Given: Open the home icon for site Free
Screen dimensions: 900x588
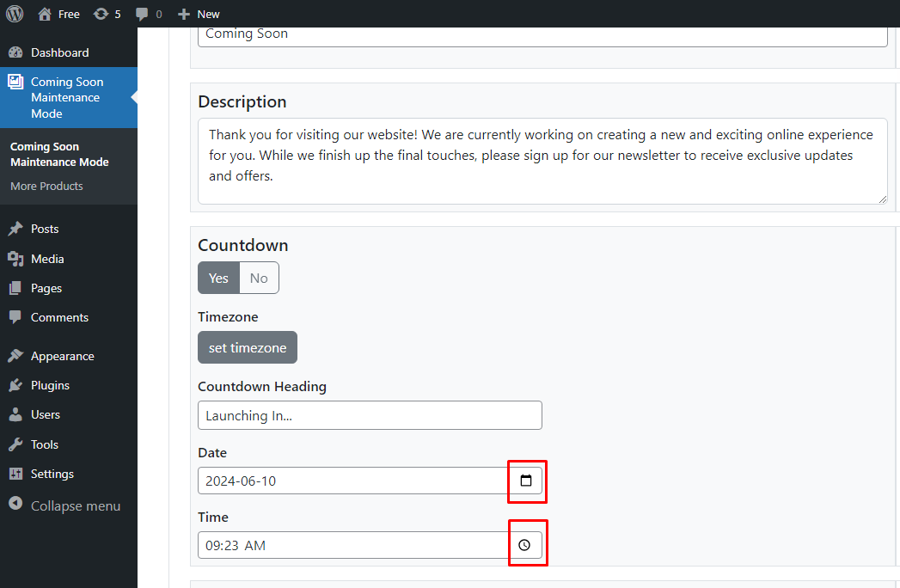Looking at the screenshot, I should 45,14.
